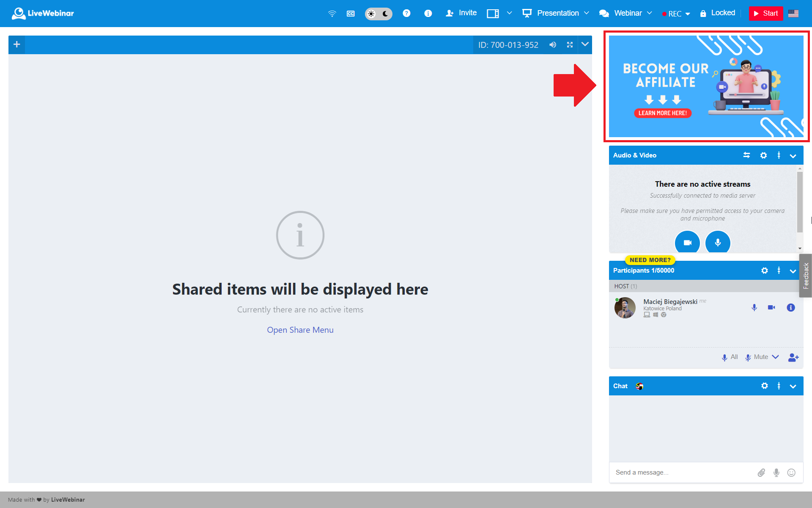Open Audio & Video settings gear

[x=763, y=155]
